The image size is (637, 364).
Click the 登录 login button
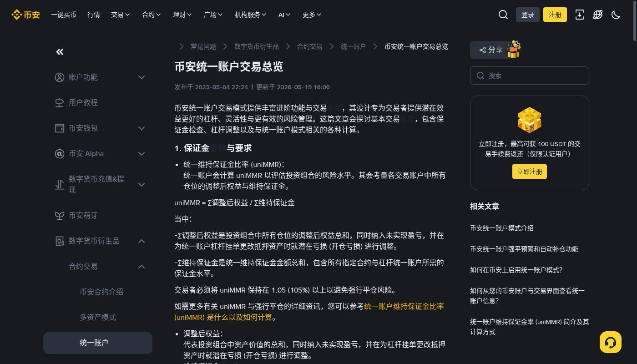(x=528, y=15)
